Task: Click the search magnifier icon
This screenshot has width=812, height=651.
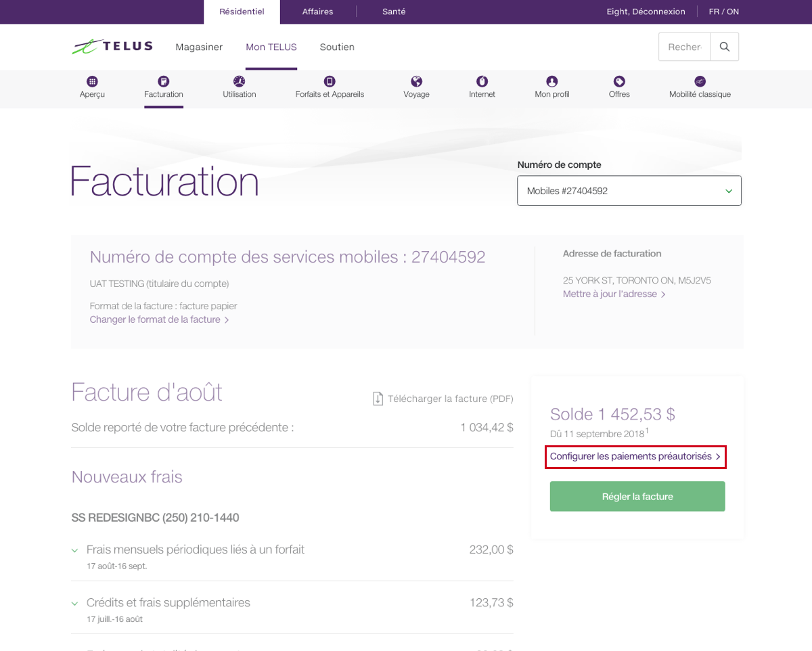Action: click(x=725, y=47)
